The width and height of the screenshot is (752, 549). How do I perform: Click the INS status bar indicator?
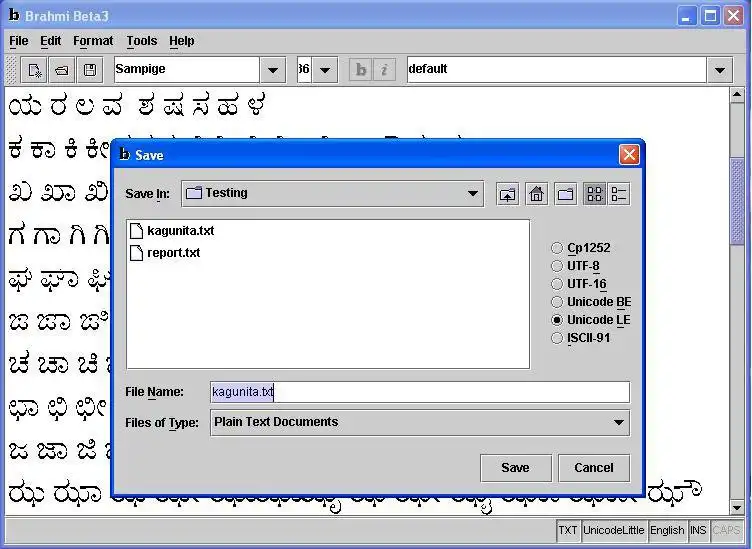[x=698, y=530]
